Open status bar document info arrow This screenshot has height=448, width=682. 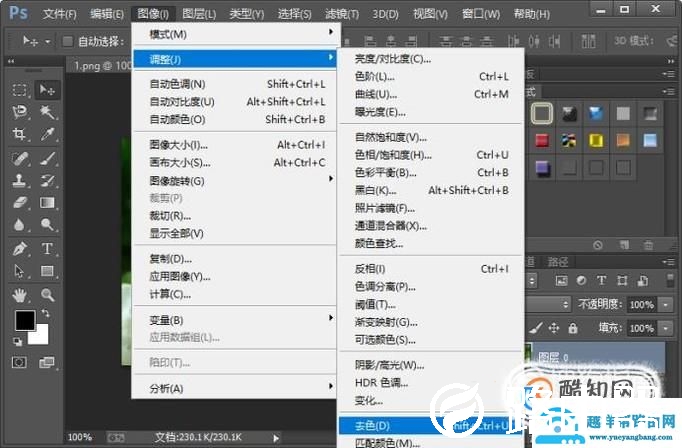point(276,438)
